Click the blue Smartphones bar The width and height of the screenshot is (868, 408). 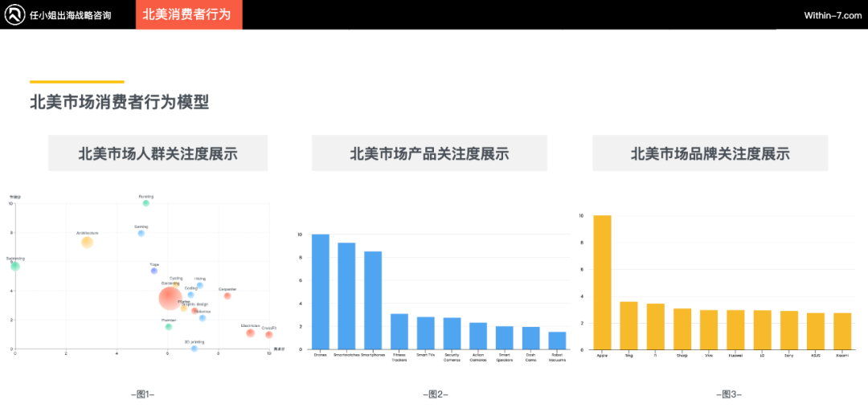coord(373,300)
